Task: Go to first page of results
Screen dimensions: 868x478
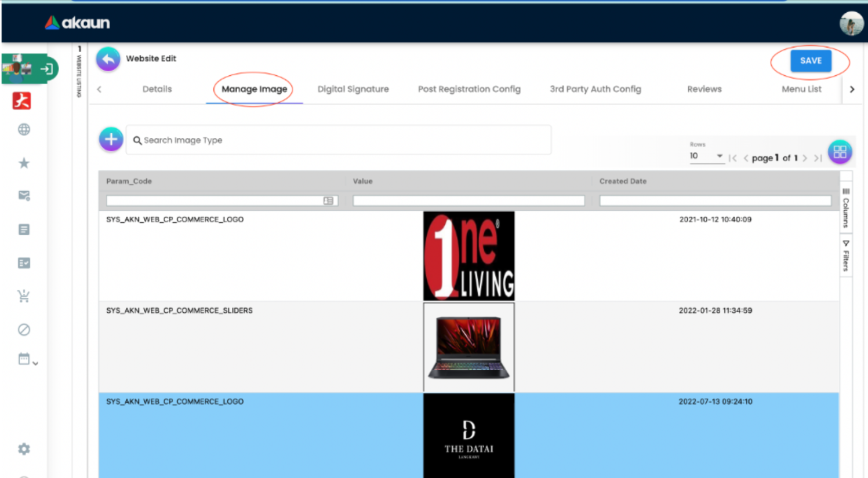Action: click(733, 158)
